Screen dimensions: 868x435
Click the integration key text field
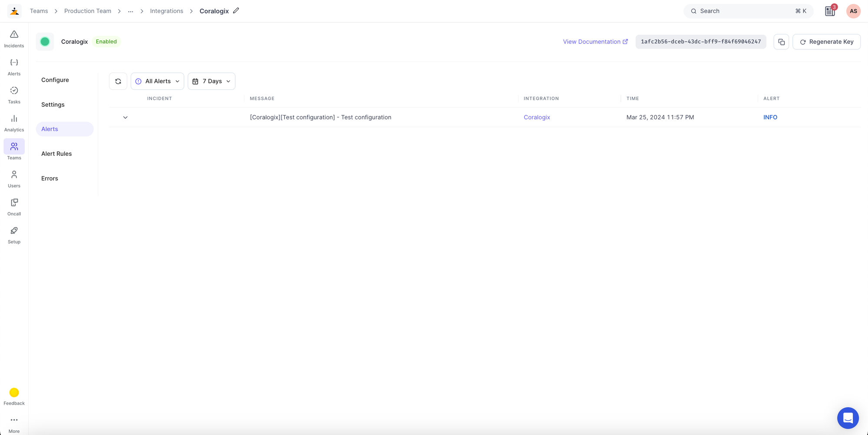click(x=701, y=42)
